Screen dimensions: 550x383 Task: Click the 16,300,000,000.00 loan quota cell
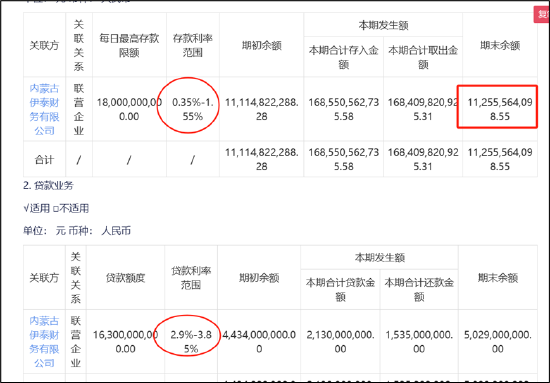point(125,342)
